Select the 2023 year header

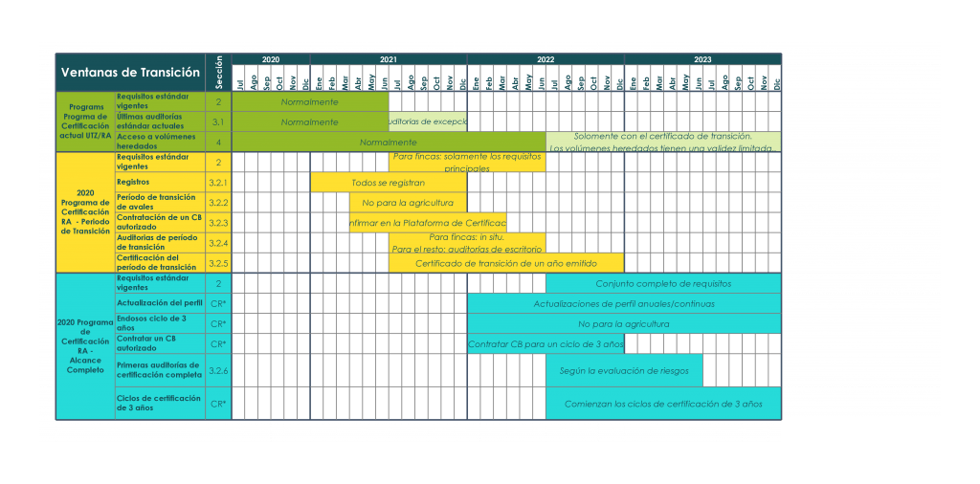(x=702, y=59)
